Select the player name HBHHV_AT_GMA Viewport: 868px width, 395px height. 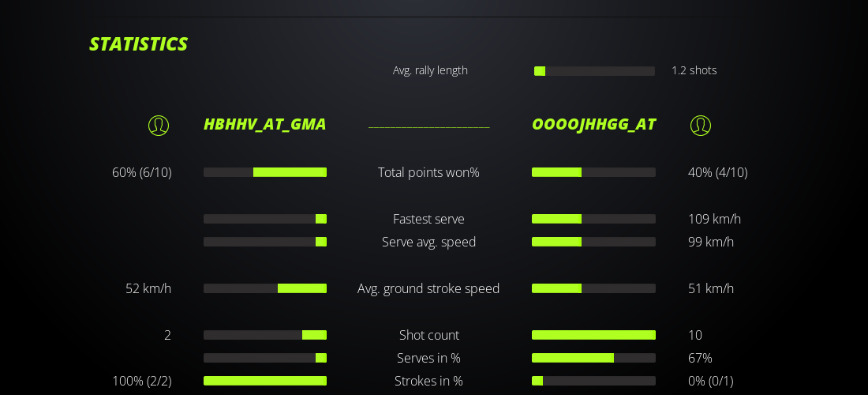[264, 124]
